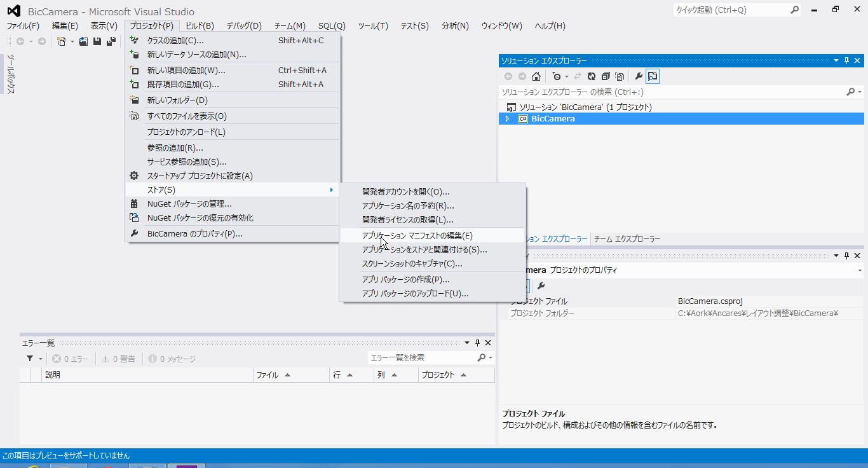
Task: Choose 既存項目の追加(G)...
Action: pyautogui.click(x=233, y=84)
